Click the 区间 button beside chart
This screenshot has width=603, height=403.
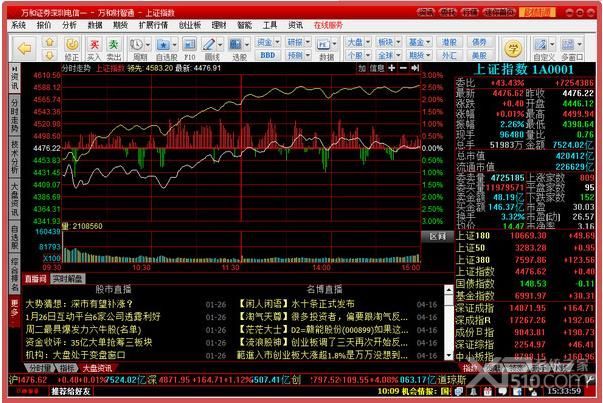pos(438,236)
